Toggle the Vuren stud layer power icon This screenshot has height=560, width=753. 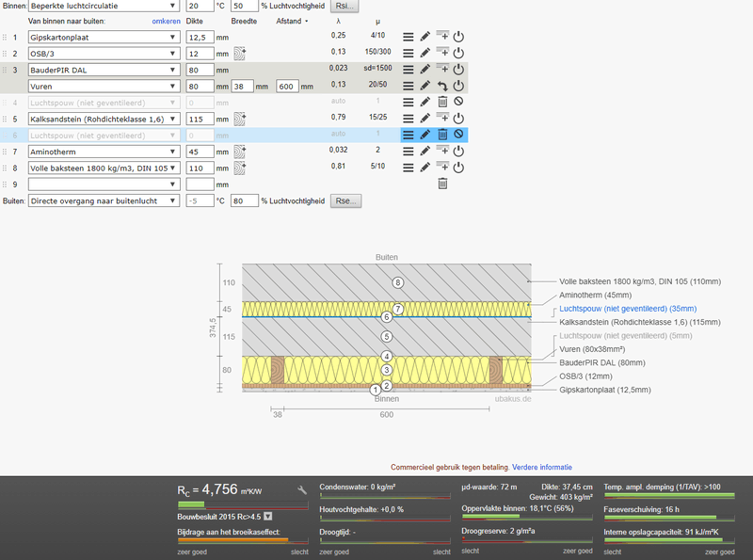point(458,86)
